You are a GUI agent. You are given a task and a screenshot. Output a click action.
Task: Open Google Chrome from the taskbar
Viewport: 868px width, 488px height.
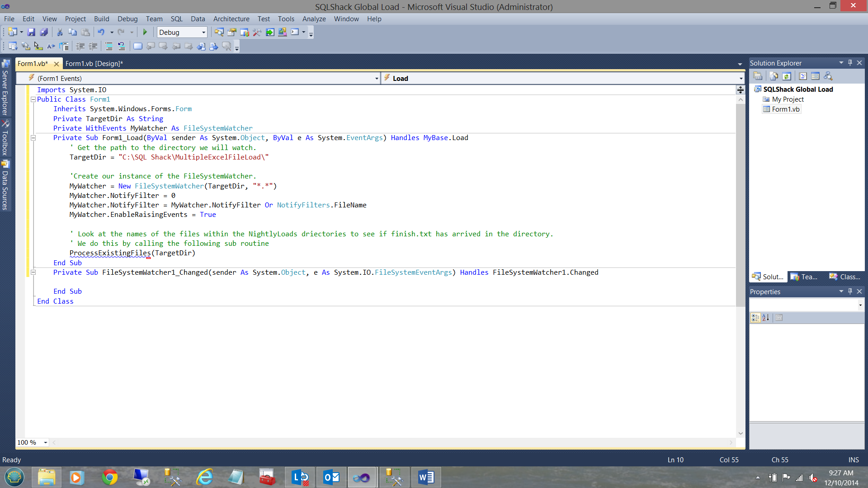click(x=109, y=477)
